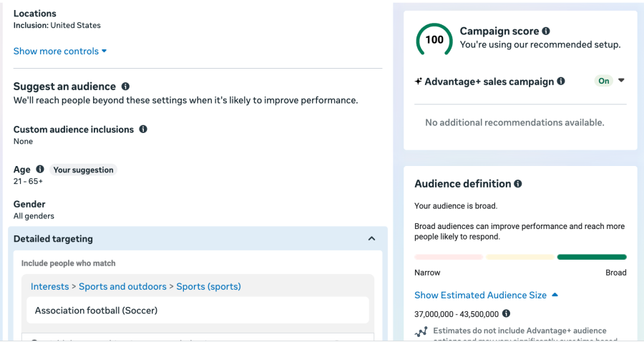Click info icon next to Custom audience inclusions
Image resolution: width=644 pixels, height=342 pixels.
coord(143,130)
